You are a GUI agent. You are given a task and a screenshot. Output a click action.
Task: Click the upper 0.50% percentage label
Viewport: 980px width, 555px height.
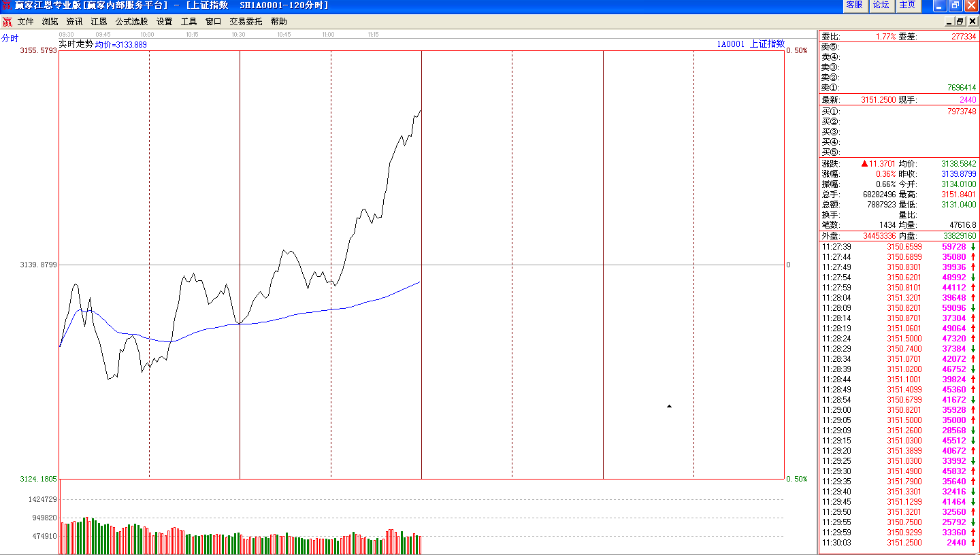click(x=797, y=50)
